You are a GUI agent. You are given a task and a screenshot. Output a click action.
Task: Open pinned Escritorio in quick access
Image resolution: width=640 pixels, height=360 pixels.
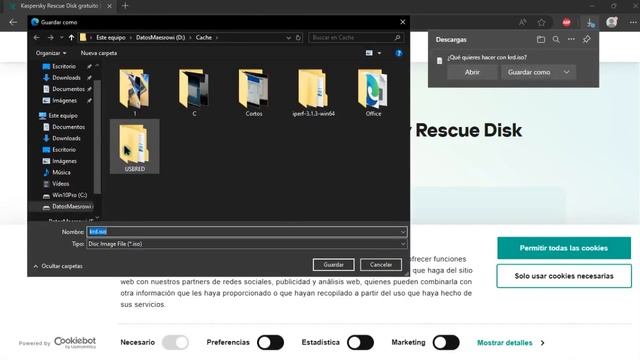pos(64,66)
